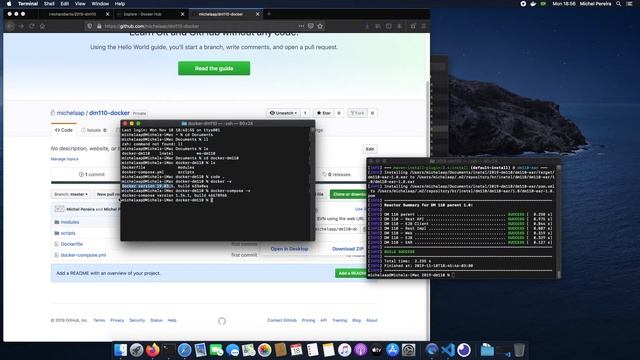Image resolution: width=640 pixels, height=360 pixels.
Task: Open Messages bubble icon in Dock
Action: [232, 350]
